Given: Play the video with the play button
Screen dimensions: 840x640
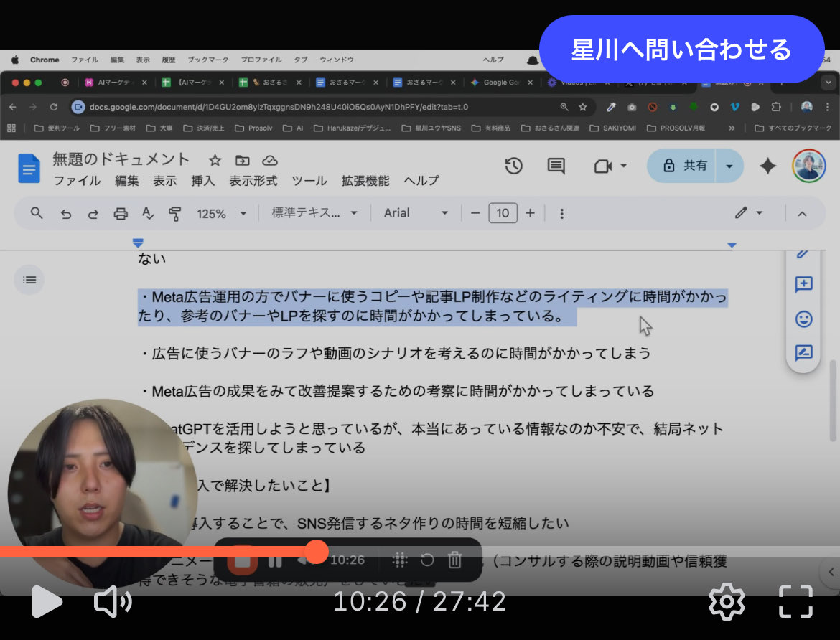Looking at the screenshot, I should pos(46,601).
